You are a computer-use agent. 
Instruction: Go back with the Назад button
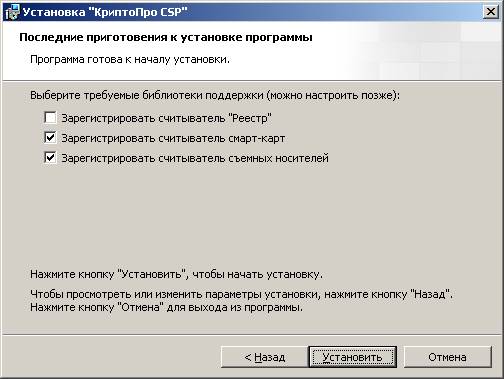point(265,357)
